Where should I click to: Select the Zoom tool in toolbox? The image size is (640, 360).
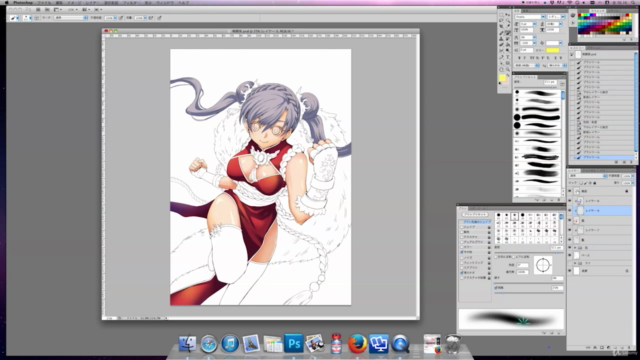[x=508, y=69]
